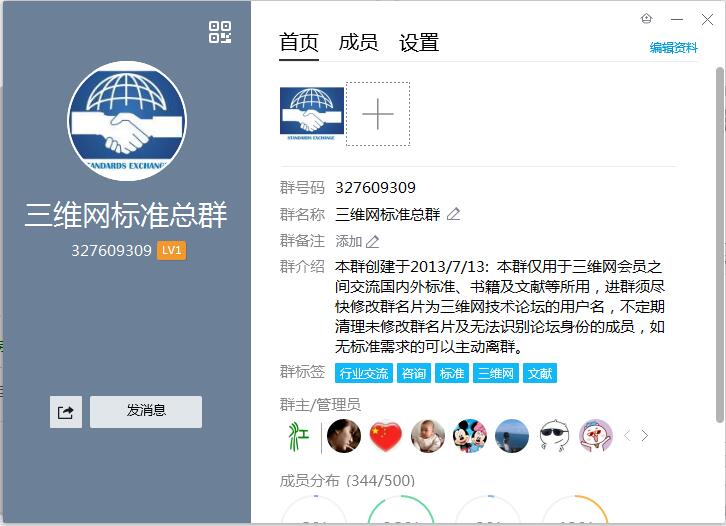The width and height of the screenshot is (726, 526).
Task: Click the 发消息 button
Action: tap(146, 412)
